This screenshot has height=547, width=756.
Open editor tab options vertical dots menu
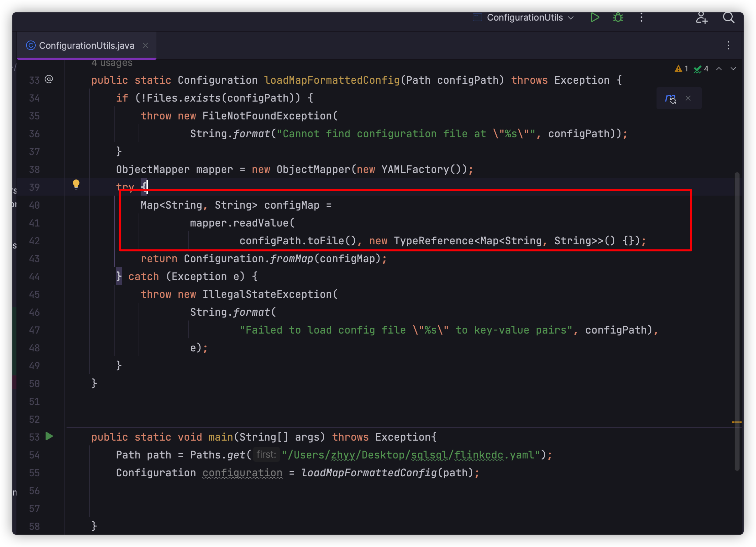click(x=729, y=45)
